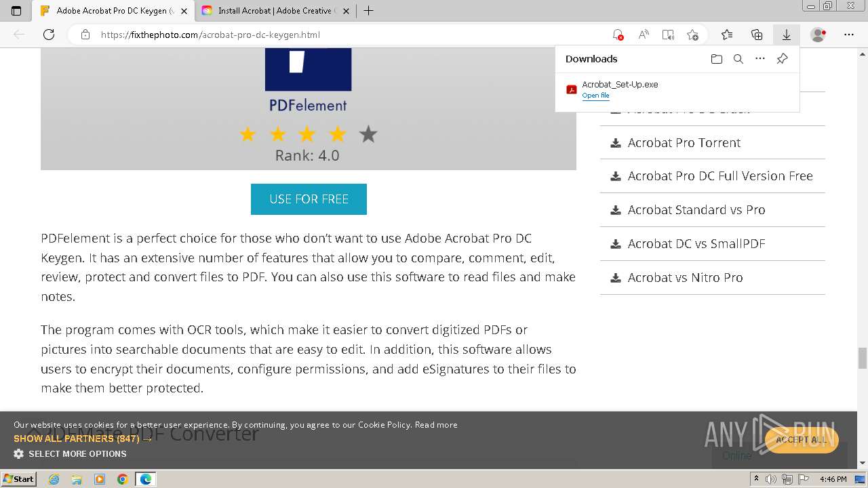The height and width of the screenshot is (488, 868).
Task: Switch to Adobe Acrobat Pro DC Keygen tab
Action: point(114,11)
